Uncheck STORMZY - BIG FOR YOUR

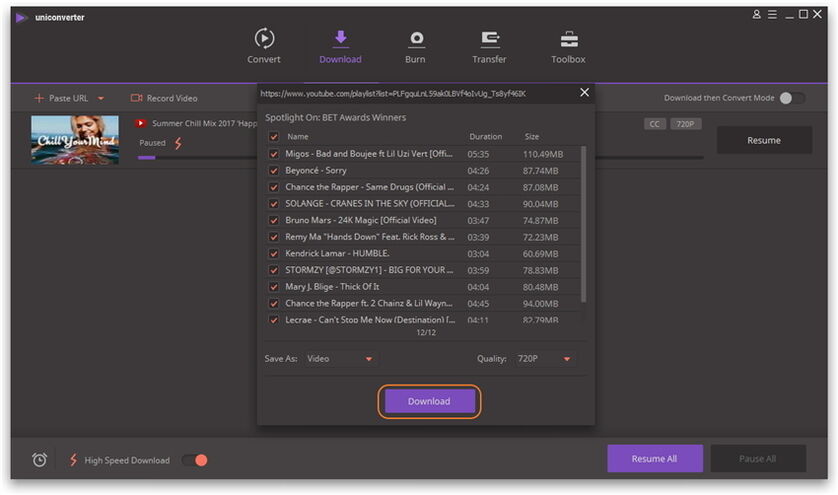(274, 270)
